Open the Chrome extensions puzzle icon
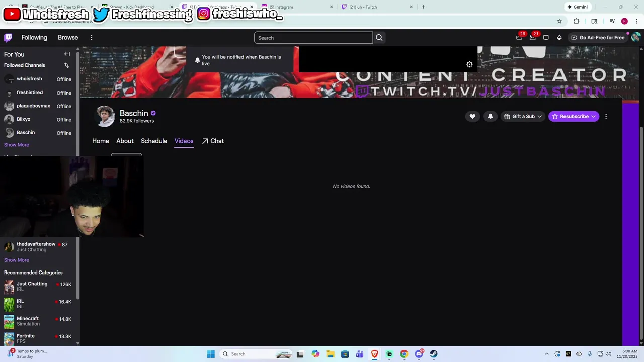 [577, 21]
